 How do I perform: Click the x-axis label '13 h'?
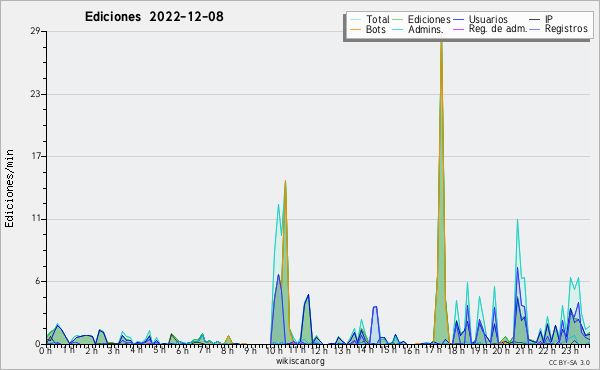[x=342, y=351]
